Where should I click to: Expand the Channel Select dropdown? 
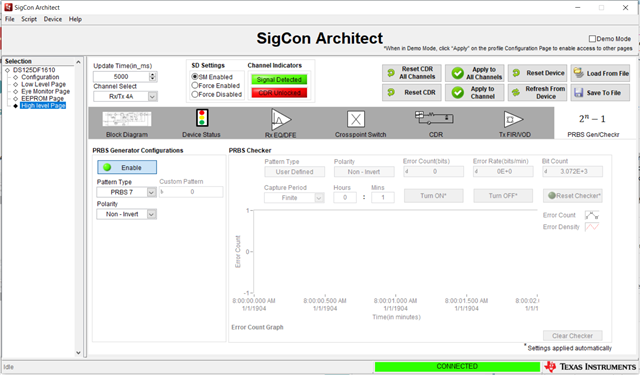tap(152, 97)
